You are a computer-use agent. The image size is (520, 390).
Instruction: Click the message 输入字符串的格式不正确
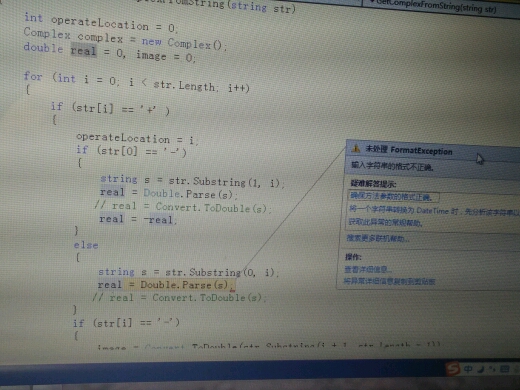[392, 165]
